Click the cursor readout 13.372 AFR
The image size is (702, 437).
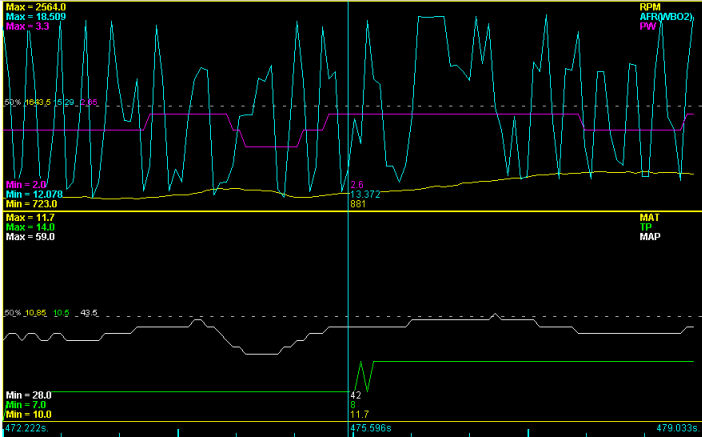[x=365, y=194]
